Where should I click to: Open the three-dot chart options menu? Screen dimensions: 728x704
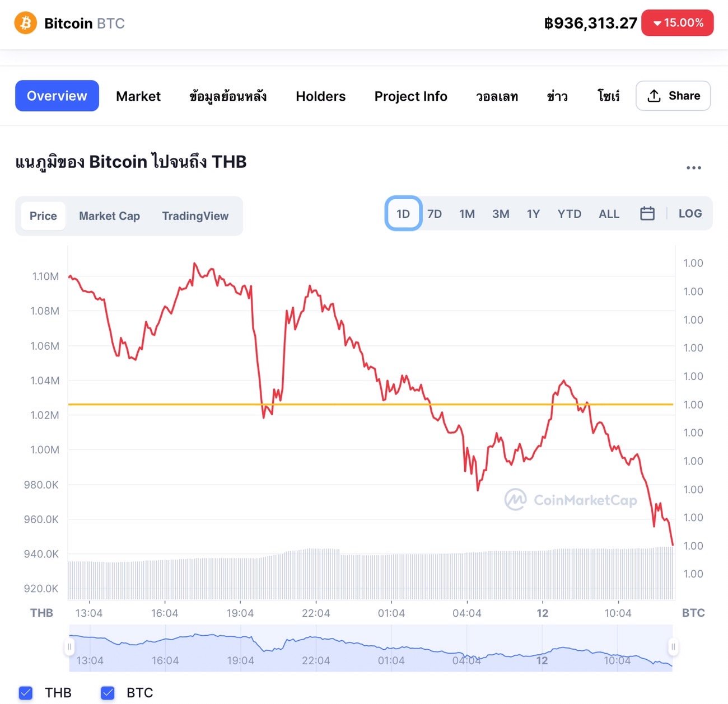(x=694, y=168)
